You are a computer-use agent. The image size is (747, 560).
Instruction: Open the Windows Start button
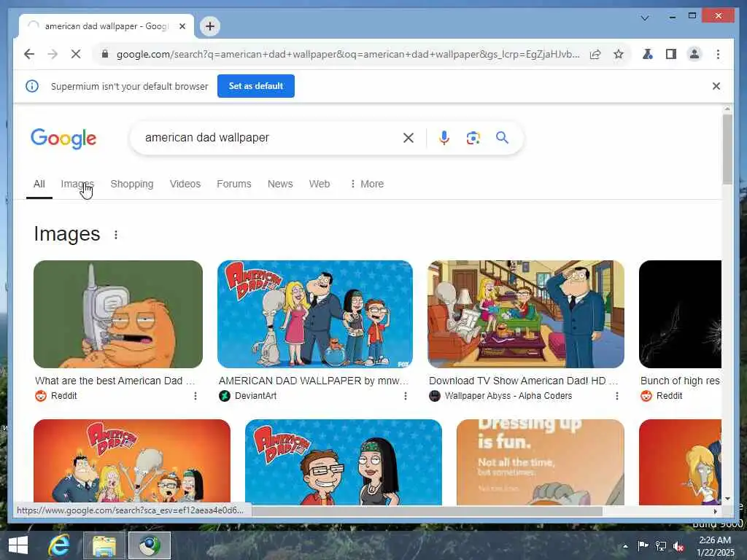coord(18,545)
